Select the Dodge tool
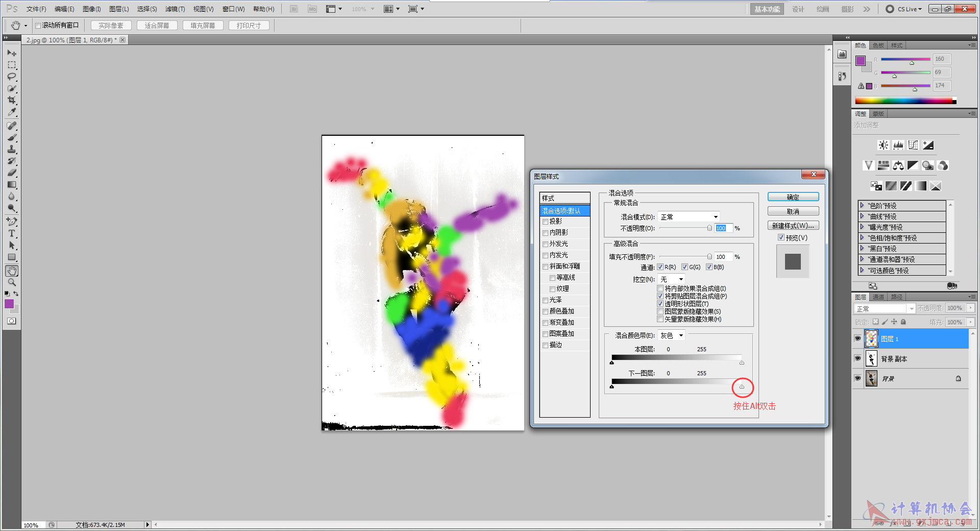 coord(12,208)
